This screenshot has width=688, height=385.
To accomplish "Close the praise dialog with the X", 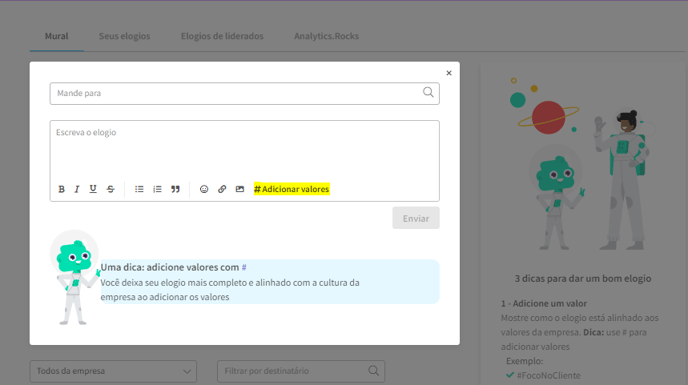I will [x=449, y=73].
